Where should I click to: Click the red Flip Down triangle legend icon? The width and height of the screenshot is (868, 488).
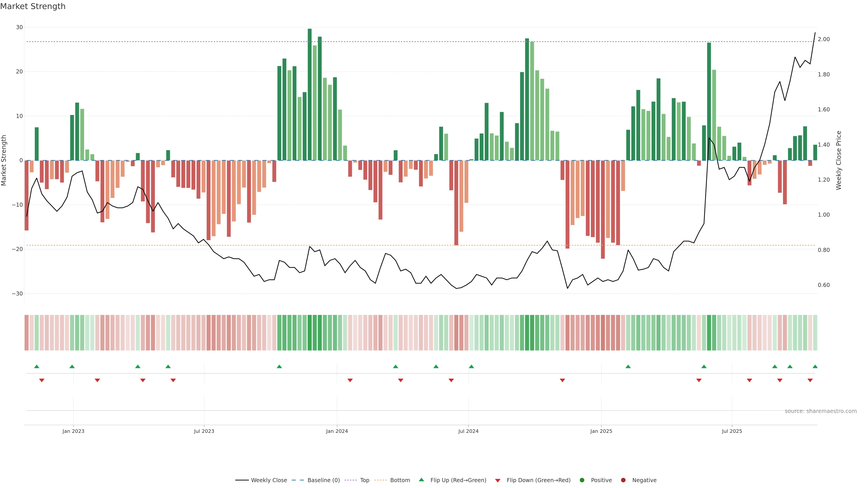(498, 481)
